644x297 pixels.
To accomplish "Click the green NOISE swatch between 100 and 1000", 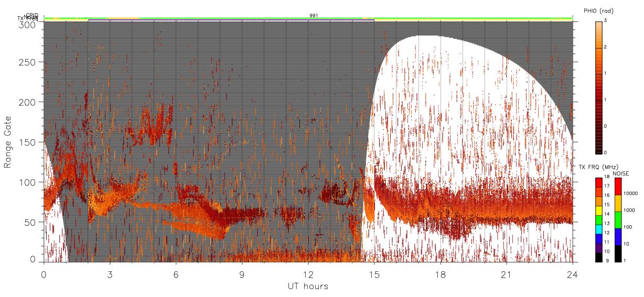I will click(x=618, y=220).
